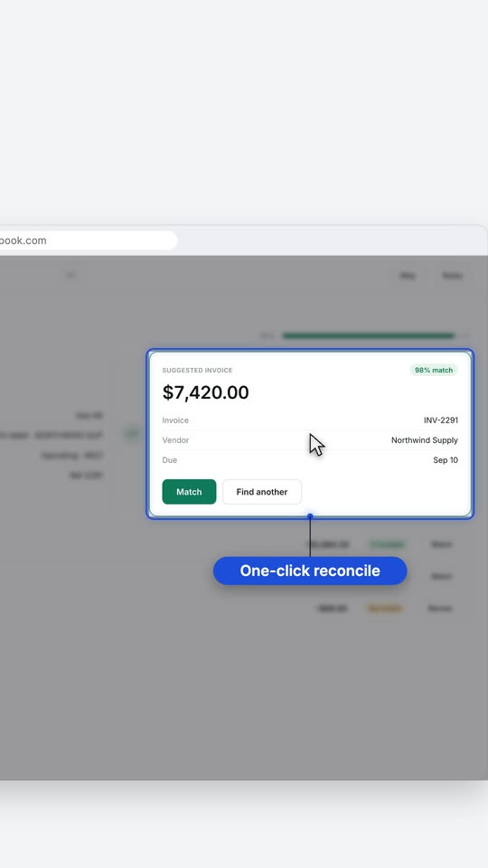
Task: Click the $7,420.00 invoice amount
Action: click(x=205, y=392)
